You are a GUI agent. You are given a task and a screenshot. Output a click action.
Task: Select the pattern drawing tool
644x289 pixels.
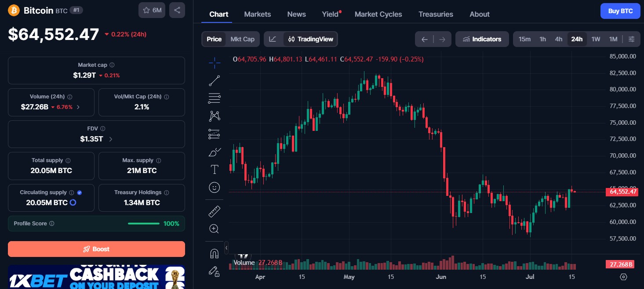tap(215, 116)
